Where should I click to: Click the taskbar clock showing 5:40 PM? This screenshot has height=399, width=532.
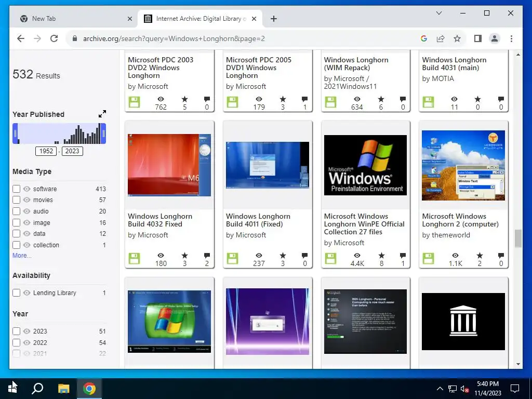point(487,389)
